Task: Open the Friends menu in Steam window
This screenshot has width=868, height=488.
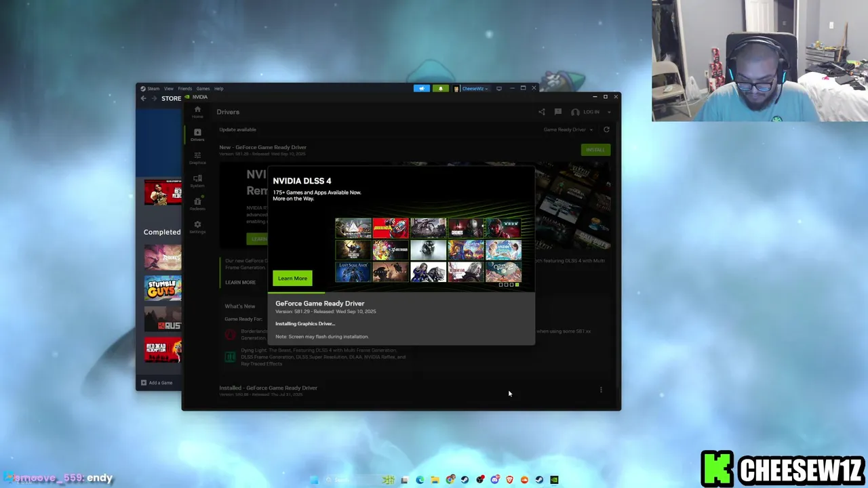Action: click(x=184, y=88)
